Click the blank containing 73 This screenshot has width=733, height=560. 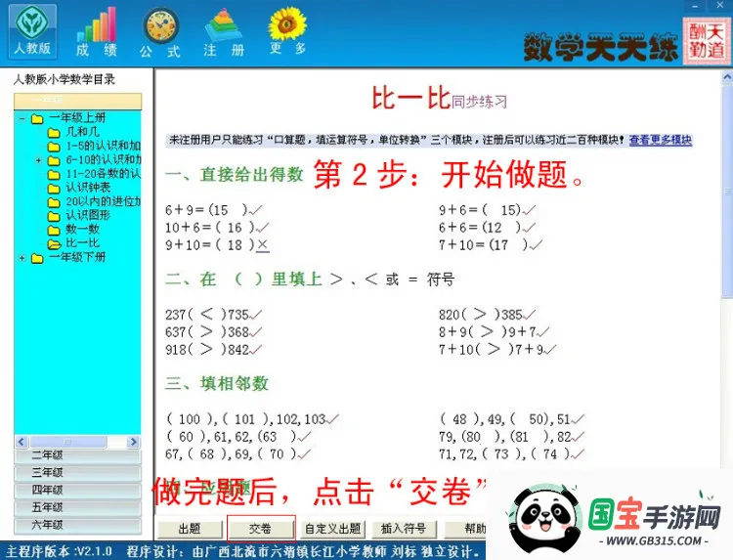point(501,453)
